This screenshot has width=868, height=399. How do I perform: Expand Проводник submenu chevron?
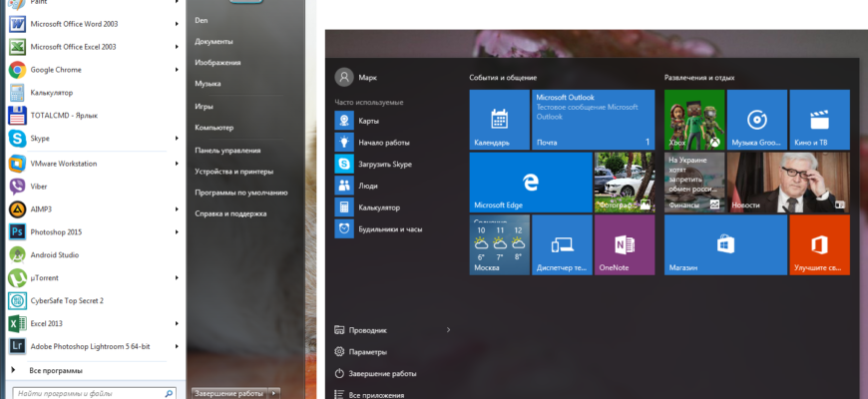(448, 330)
